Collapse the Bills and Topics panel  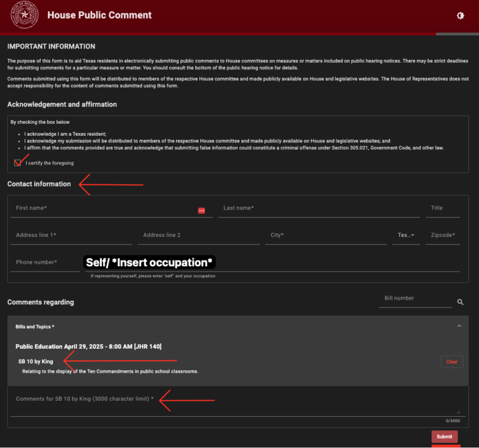click(459, 326)
